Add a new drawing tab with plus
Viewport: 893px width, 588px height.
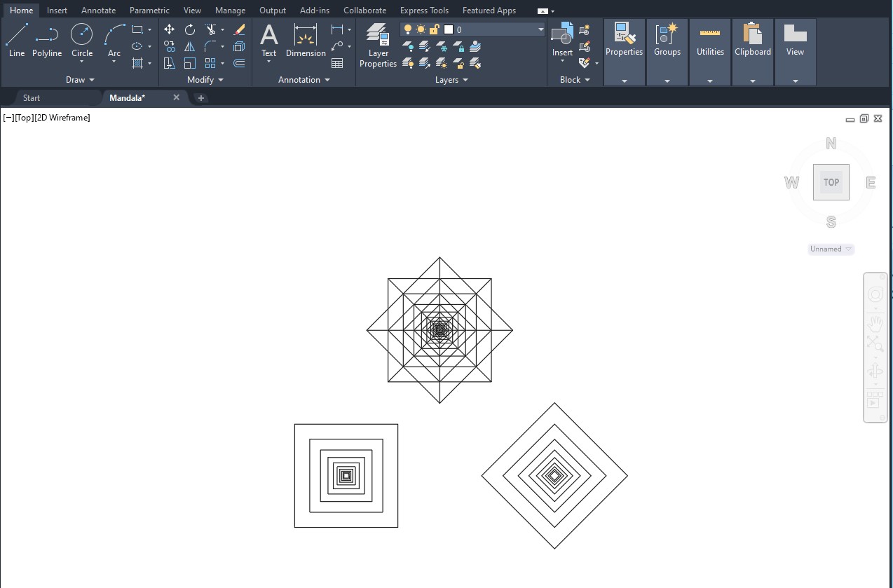point(201,98)
